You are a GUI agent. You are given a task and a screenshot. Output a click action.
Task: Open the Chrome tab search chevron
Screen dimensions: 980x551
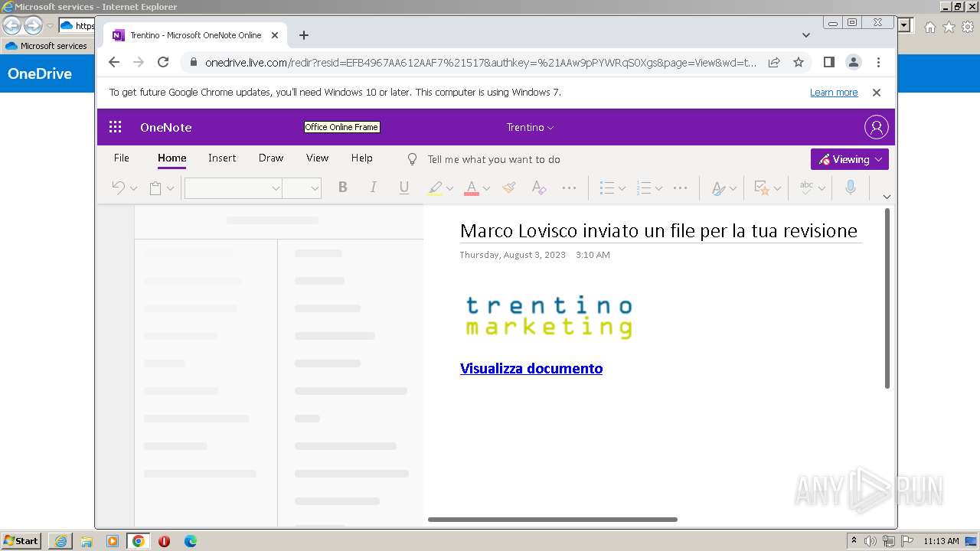coord(806,35)
